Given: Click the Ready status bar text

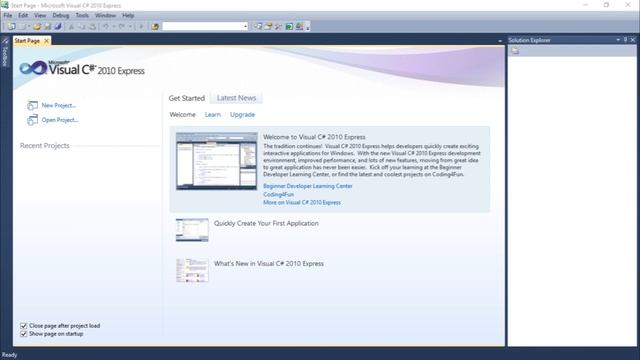Looking at the screenshot, I should click(9, 355).
